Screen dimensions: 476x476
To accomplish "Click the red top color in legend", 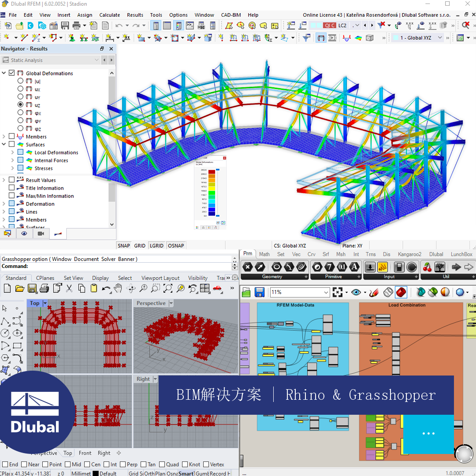I will click(212, 171).
